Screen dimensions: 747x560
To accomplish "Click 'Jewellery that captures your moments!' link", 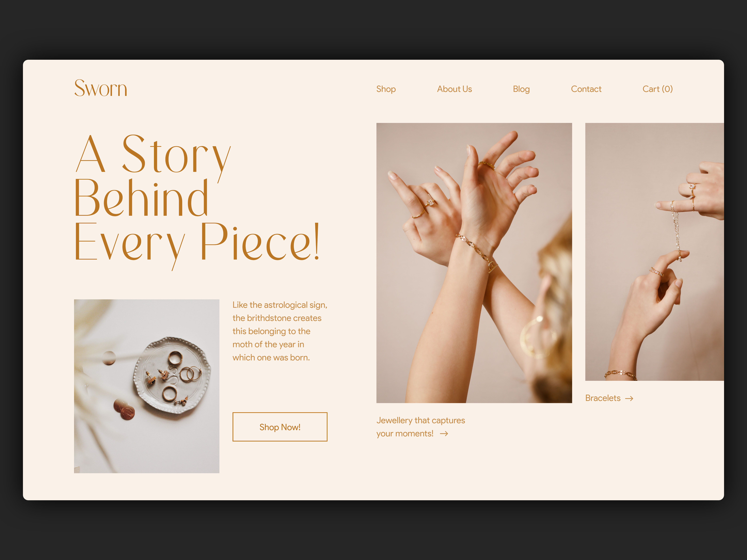I will pyautogui.click(x=420, y=427).
